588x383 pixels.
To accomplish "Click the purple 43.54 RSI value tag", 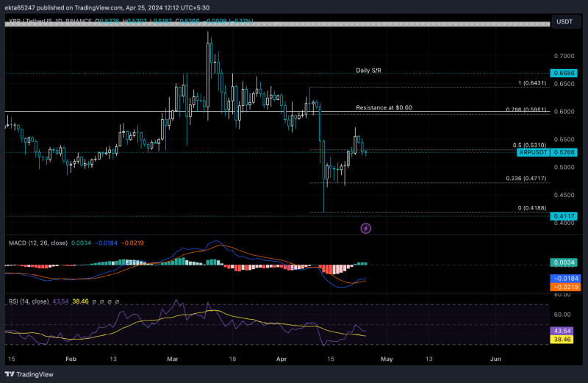I will 563,332.
